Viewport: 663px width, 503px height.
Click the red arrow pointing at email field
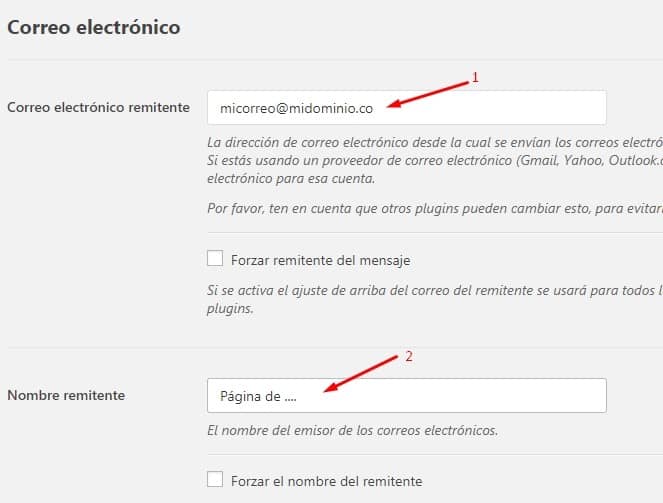point(428,91)
